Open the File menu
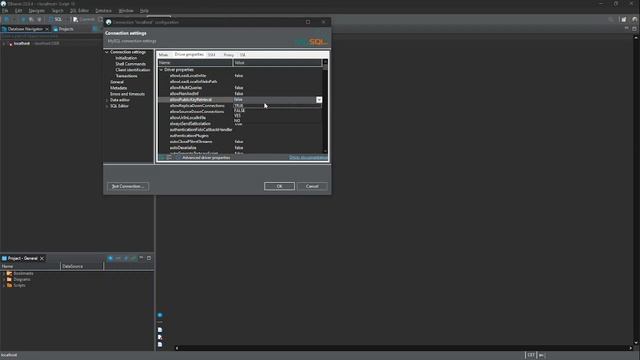This screenshot has height=360, width=640. click(5, 11)
